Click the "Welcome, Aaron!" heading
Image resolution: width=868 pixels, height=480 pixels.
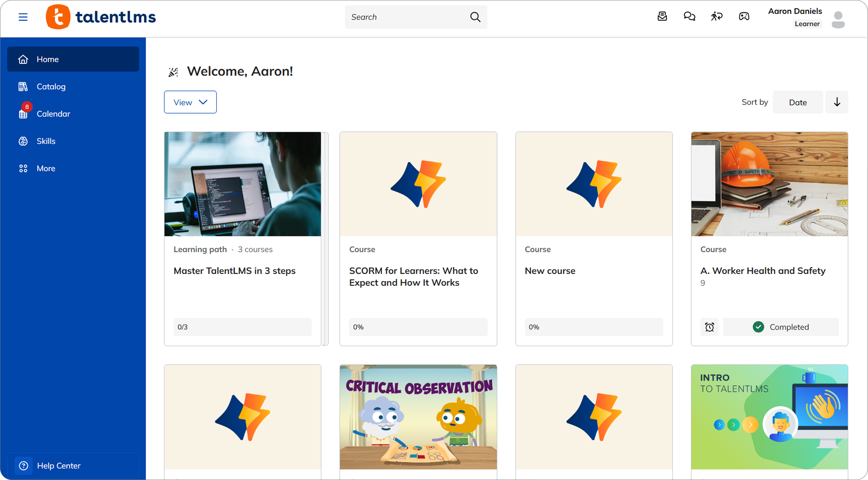point(240,71)
